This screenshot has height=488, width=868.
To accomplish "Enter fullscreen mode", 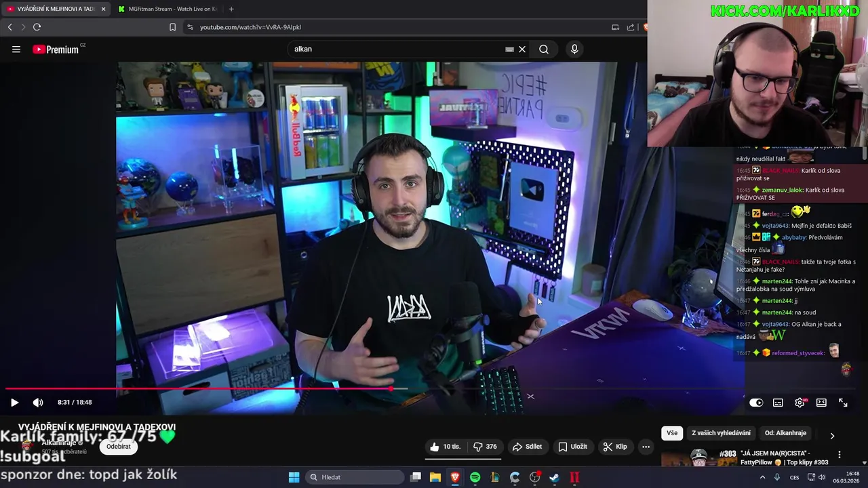I will coord(843,403).
